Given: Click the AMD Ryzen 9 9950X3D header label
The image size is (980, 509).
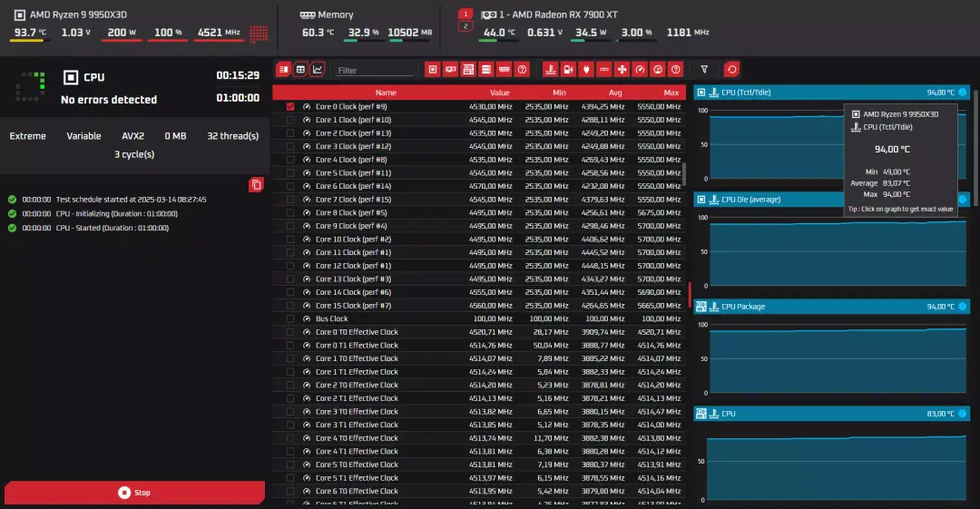Looking at the screenshot, I should [x=78, y=15].
